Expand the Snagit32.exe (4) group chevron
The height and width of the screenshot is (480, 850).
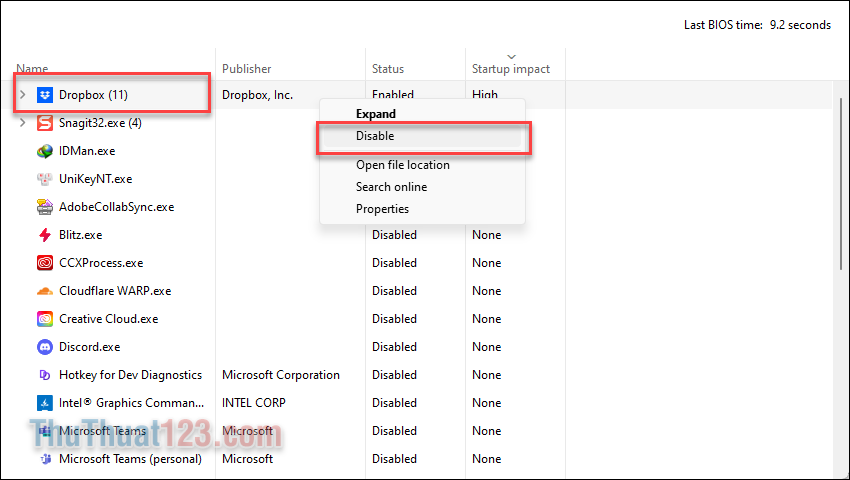22,123
